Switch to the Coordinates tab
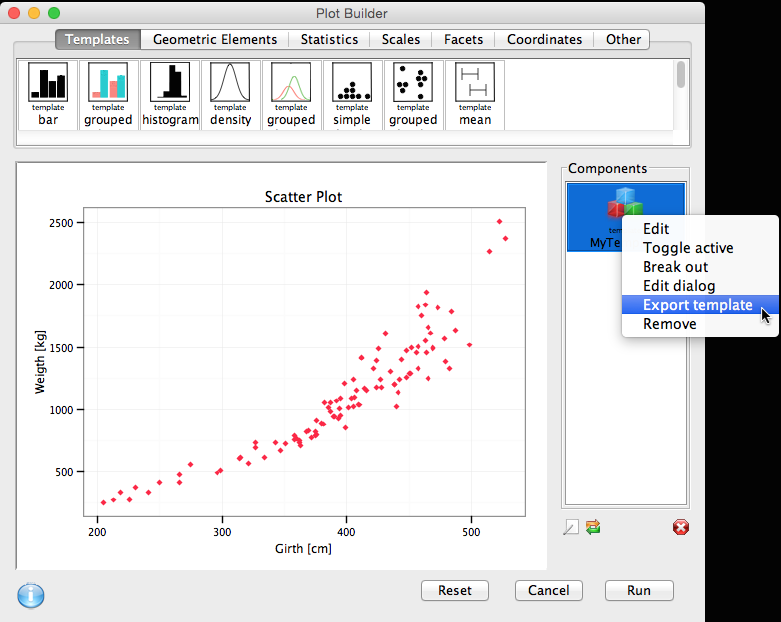Screen dimensions: 781x622 tap(544, 39)
